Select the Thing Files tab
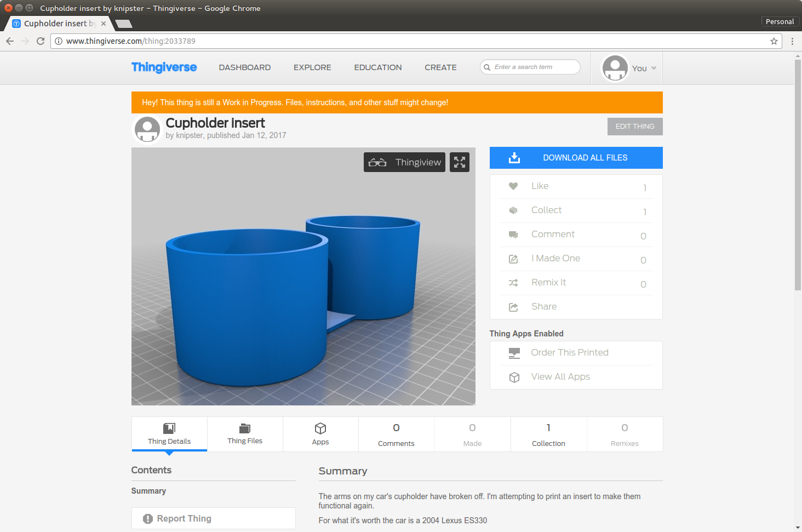This screenshot has width=802, height=532. [x=245, y=434]
